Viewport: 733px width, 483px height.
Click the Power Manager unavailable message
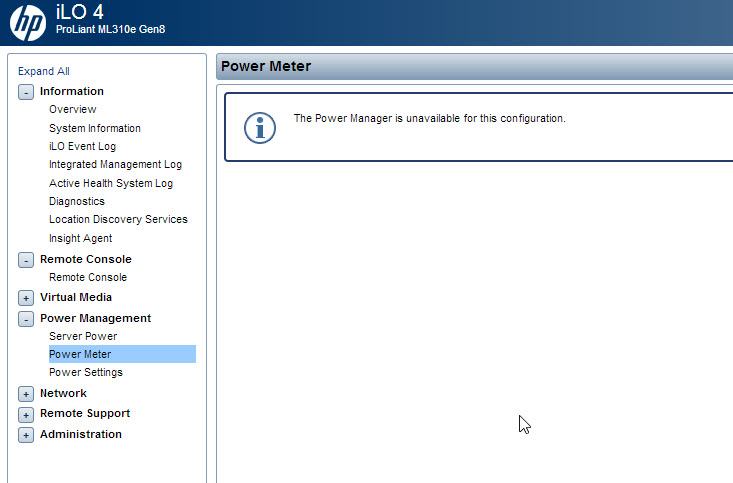point(429,118)
